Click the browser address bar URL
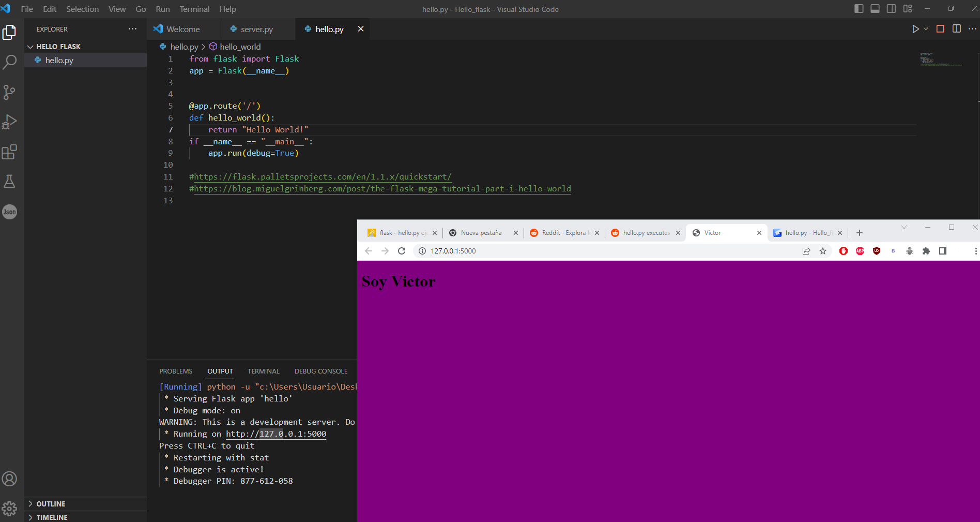980x522 pixels. [453, 251]
